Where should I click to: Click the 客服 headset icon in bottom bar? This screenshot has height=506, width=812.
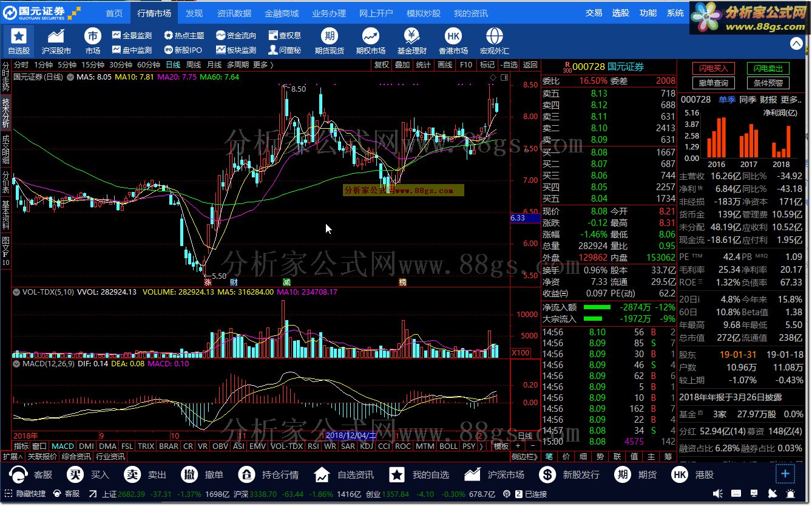(x=19, y=474)
